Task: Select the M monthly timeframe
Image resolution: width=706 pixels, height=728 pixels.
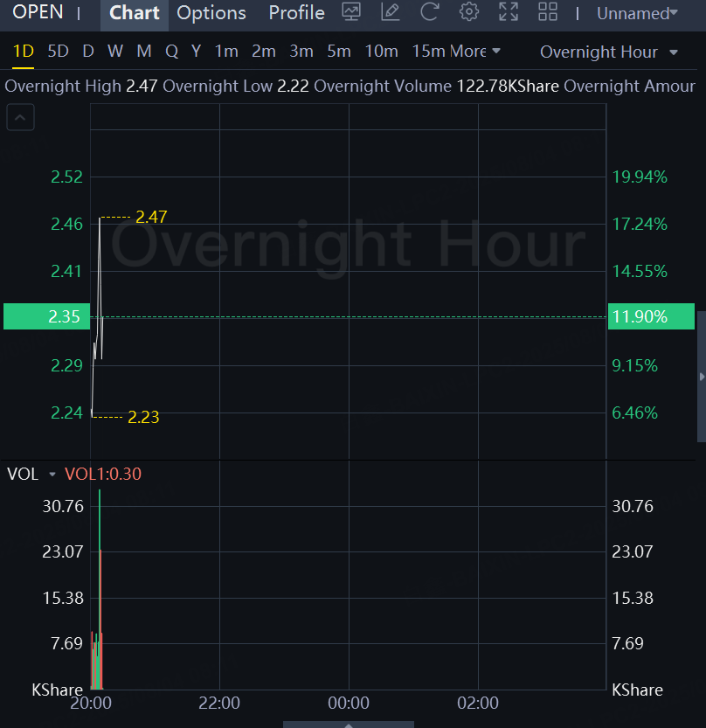Action: click(x=144, y=51)
